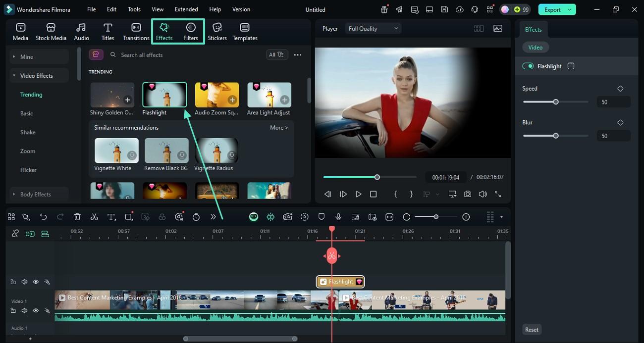
Task: Open the effects panel more options (three dots)
Action: [x=298, y=55]
